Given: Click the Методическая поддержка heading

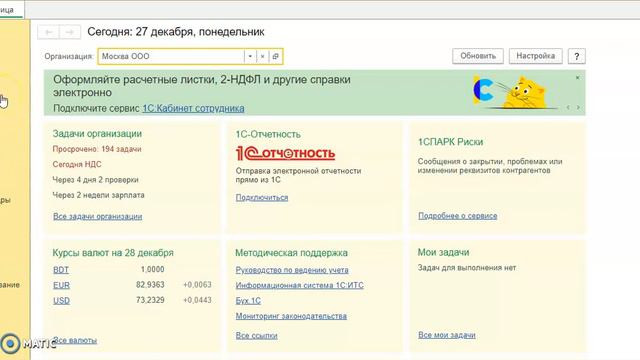Looking at the screenshot, I should (x=291, y=253).
